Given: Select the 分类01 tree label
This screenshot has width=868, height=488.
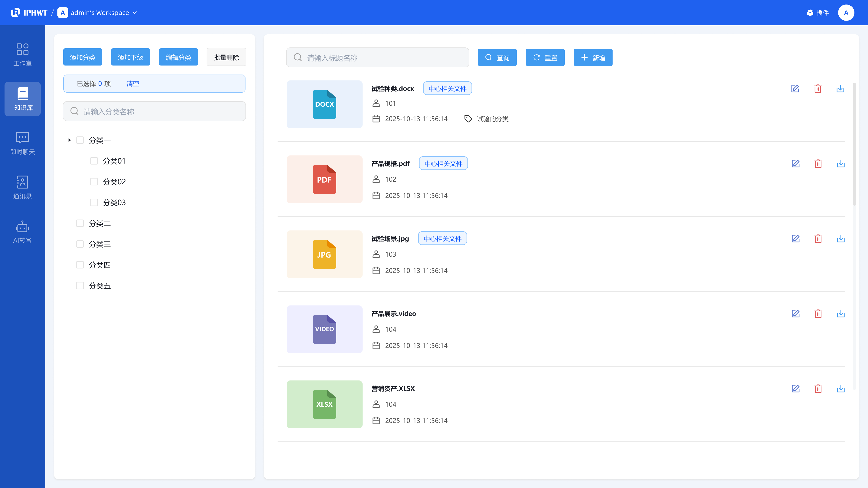Looking at the screenshot, I should (114, 161).
